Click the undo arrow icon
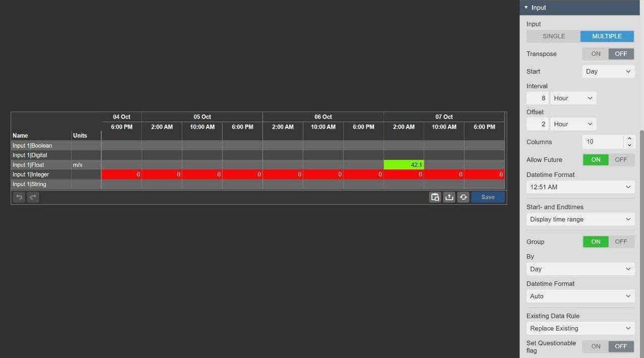 19,197
